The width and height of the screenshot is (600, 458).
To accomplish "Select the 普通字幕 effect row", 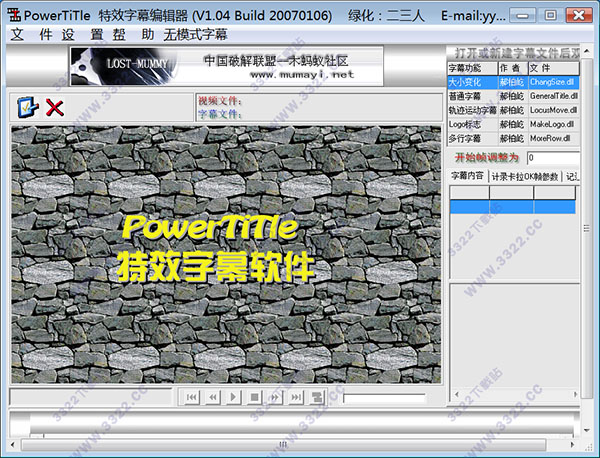I will [x=513, y=96].
